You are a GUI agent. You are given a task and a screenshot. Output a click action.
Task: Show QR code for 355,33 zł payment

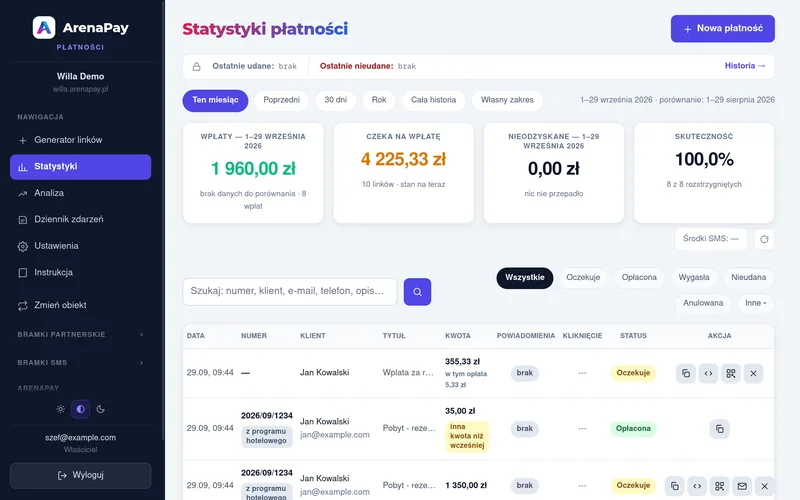731,373
